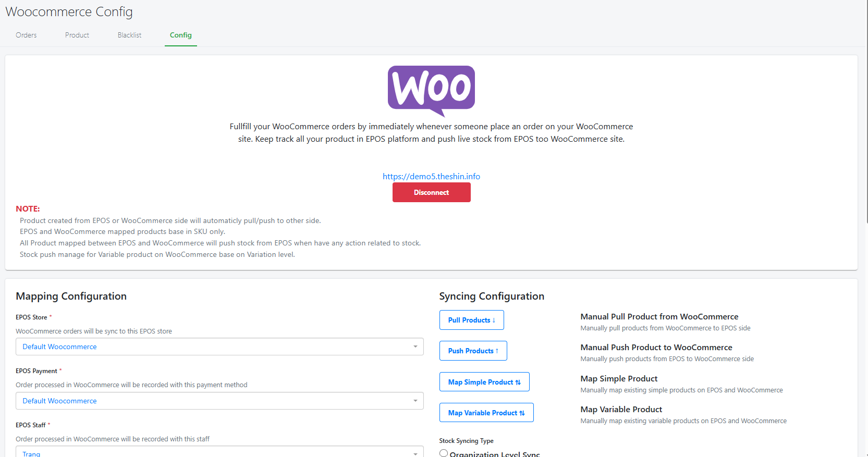This screenshot has height=457, width=868.
Task: Open the demo5.theshin.info link
Action: (431, 176)
